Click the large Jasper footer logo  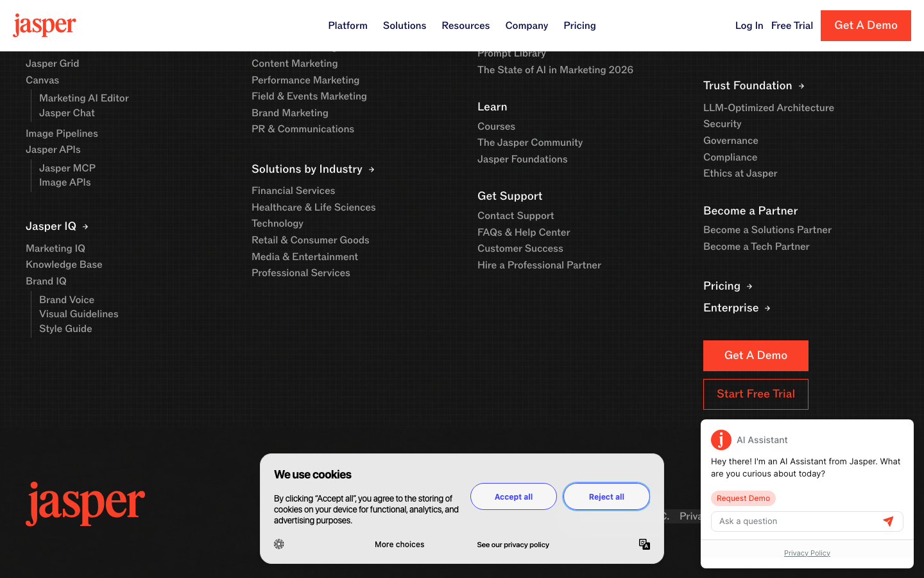[85, 504]
